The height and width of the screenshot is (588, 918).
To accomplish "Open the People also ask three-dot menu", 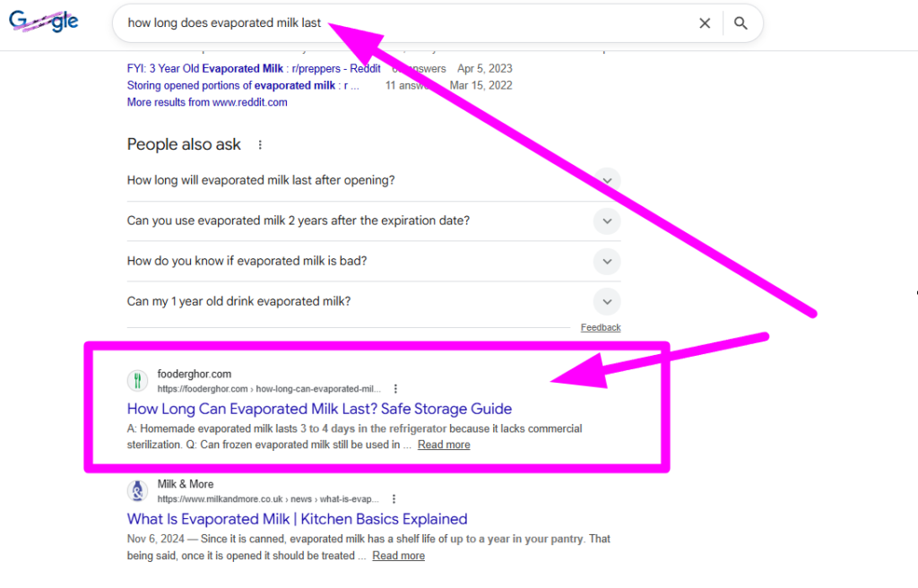I will pyautogui.click(x=259, y=144).
